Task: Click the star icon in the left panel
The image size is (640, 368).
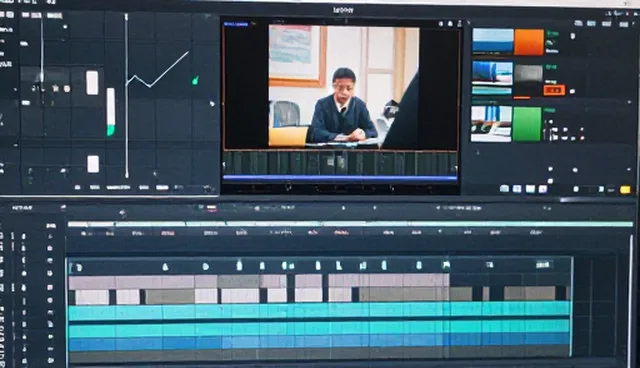Action: (x=56, y=88)
